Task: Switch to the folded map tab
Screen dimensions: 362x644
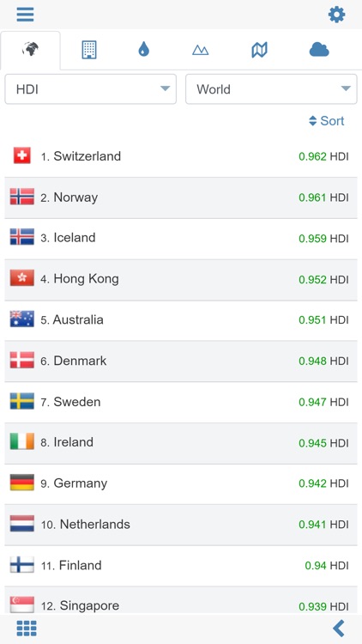Action: click(x=259, y=50)
